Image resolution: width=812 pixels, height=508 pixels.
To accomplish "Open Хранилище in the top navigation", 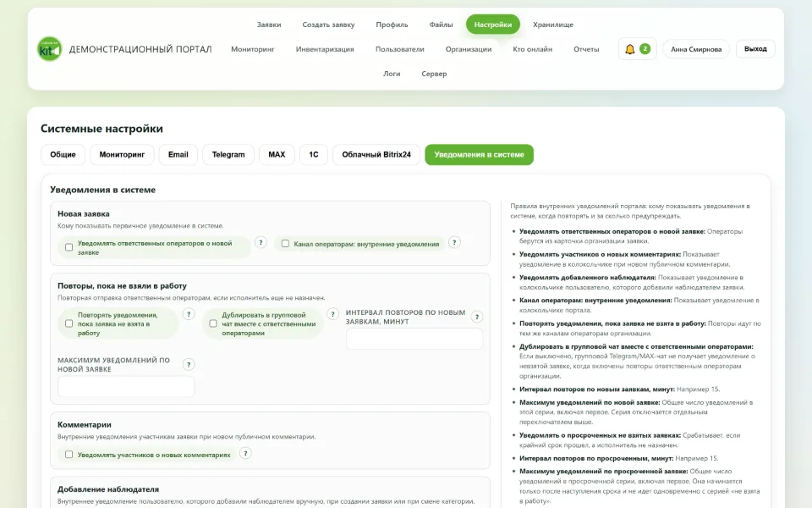I will (553, 25).
